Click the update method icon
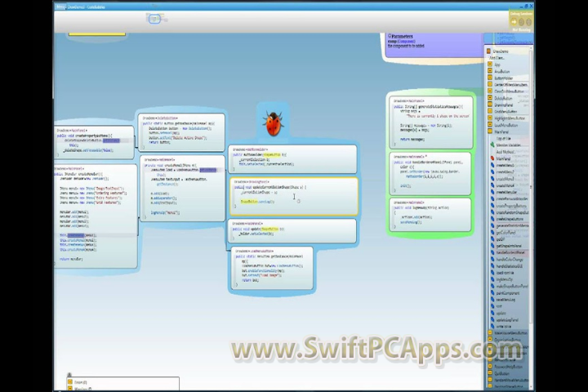Viewport: 588px width, 392px height. tap(492, 314)
